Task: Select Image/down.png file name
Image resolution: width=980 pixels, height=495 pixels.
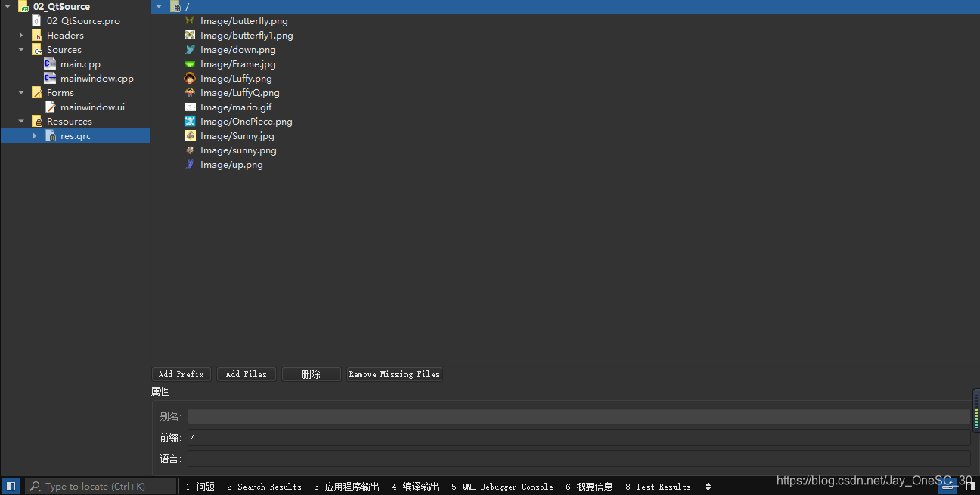Action: pos(238,50)
